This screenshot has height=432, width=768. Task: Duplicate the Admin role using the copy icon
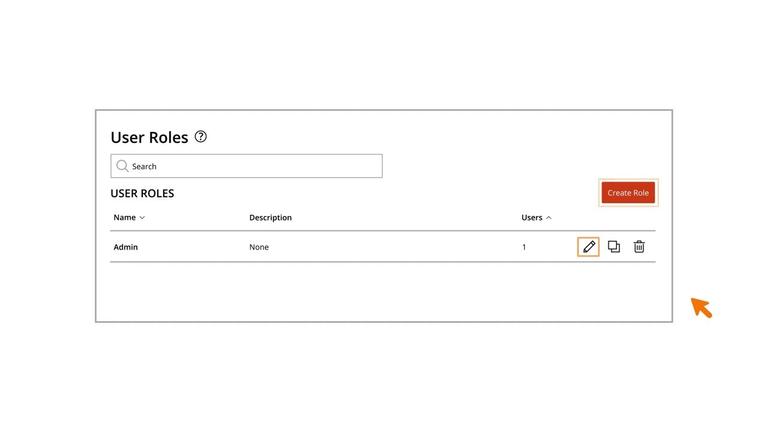point(614,247)
